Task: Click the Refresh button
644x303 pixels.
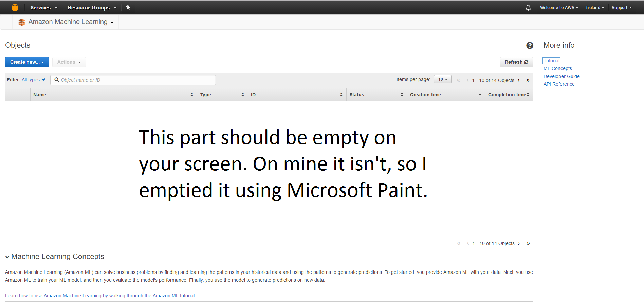Action: click(516, 62)
